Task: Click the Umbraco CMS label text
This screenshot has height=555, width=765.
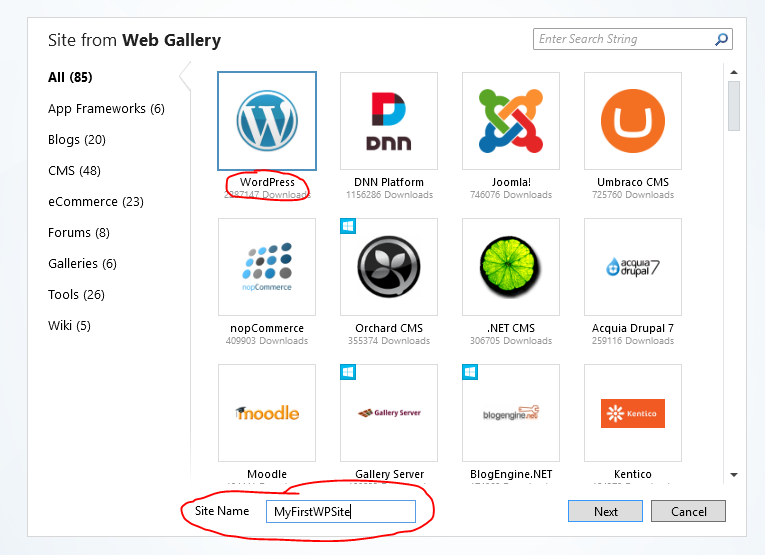Action: (x=633, y=182)
